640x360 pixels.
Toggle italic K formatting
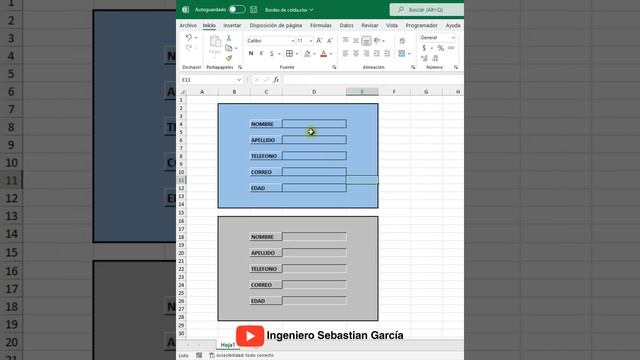tap(261, 53)
